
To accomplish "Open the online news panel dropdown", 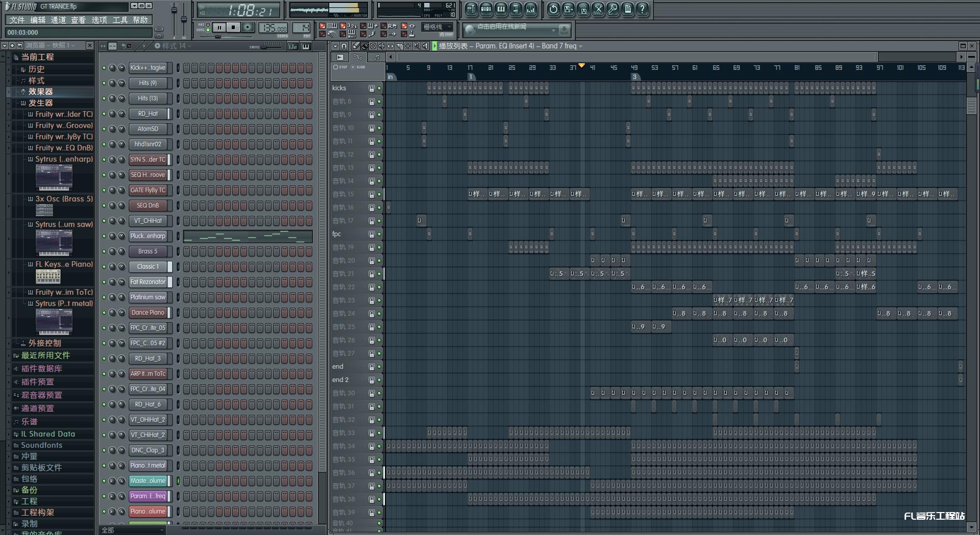I will tap(554, 30).
